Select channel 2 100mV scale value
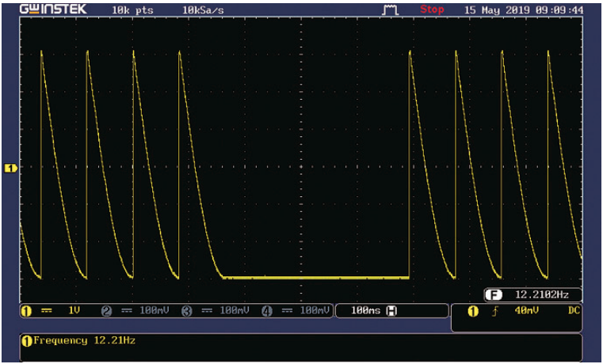The image size is (603, 364). 154,311
